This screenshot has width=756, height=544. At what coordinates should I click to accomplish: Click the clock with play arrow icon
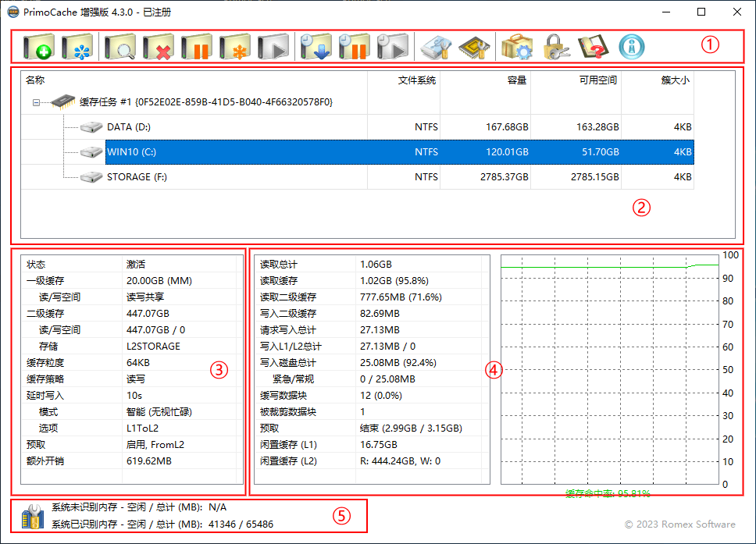[393, 47]
